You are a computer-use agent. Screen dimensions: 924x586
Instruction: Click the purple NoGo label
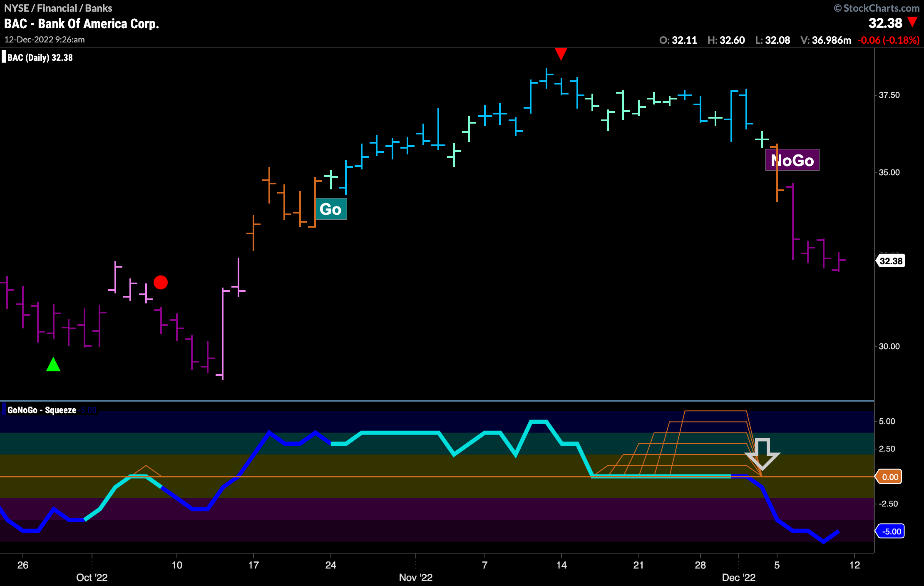pos(792,160)
